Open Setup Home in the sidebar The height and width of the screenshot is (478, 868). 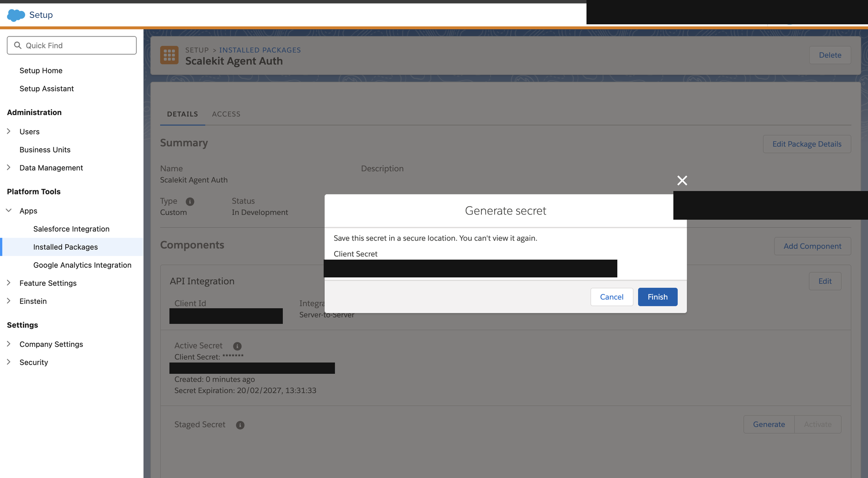tap(41, 70)
